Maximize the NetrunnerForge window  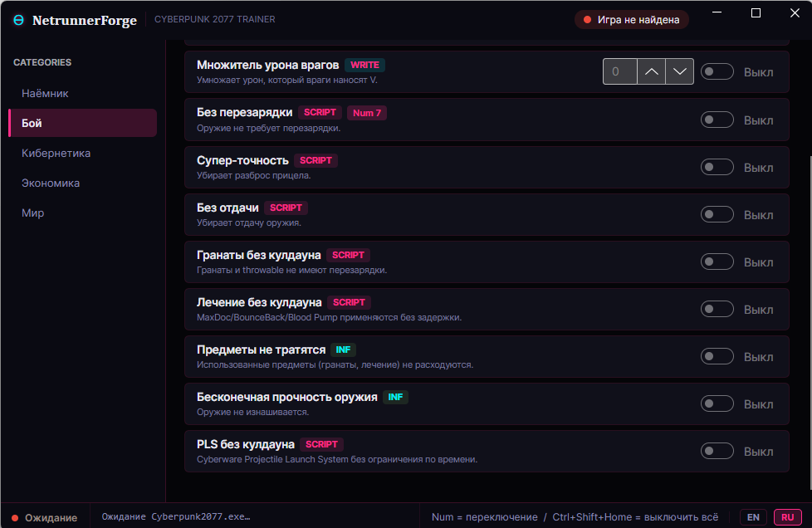pyautogui.click(x=756, y=13)
